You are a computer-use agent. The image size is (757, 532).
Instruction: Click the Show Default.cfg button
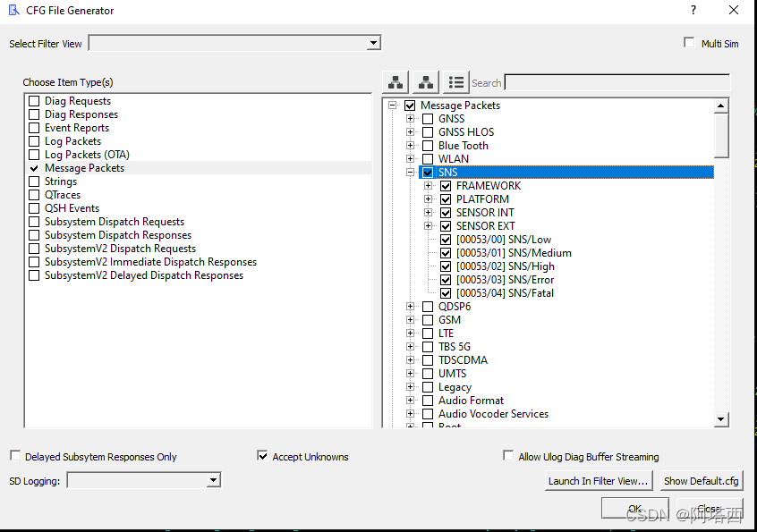(701, 481)
